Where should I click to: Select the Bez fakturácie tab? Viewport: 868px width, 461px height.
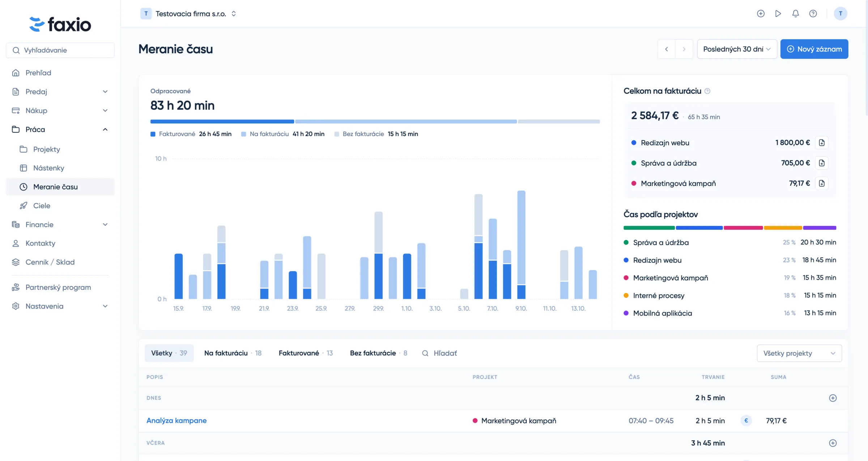pos(378,353)
